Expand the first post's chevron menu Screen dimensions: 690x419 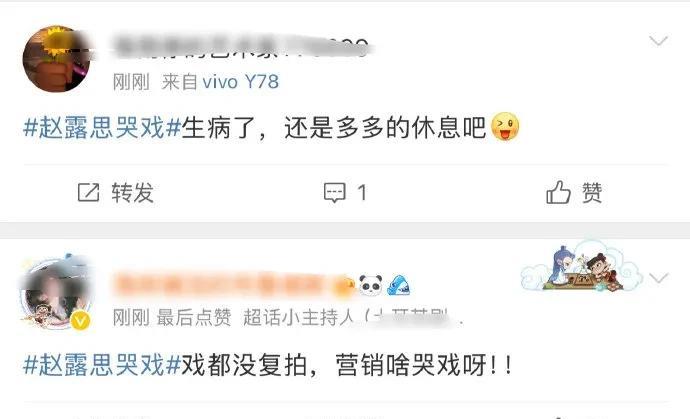(x=659, y=41)
